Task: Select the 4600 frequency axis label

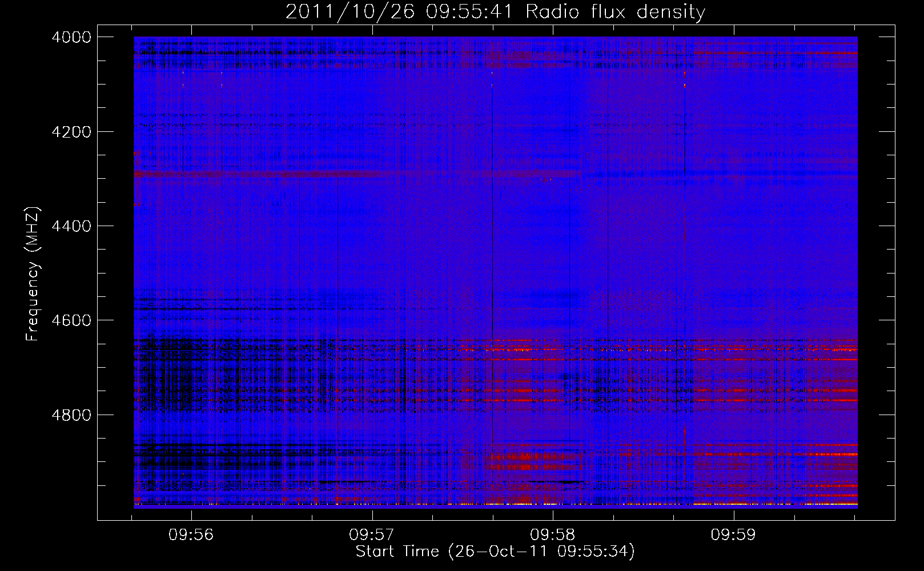Action: tap(71, 320)
